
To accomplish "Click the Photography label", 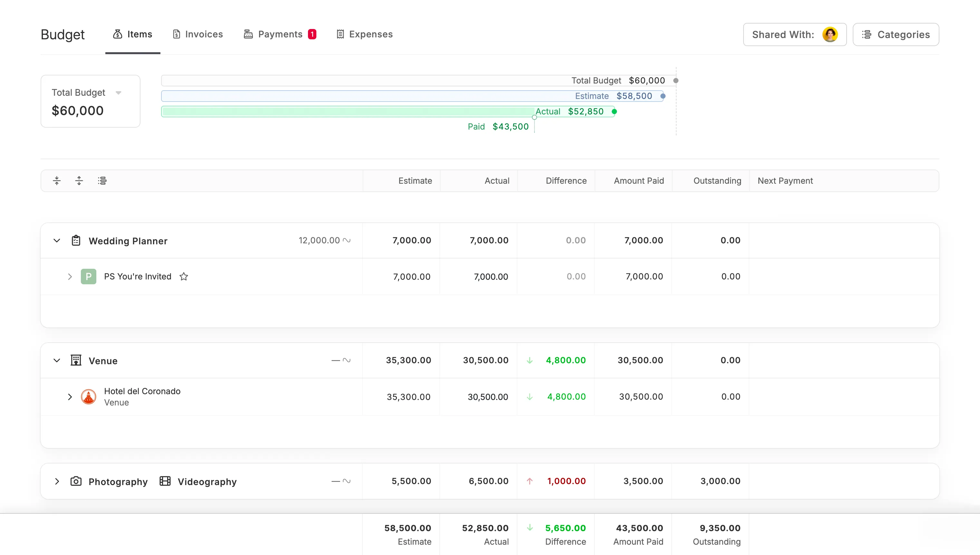I will tap(118, 482).
